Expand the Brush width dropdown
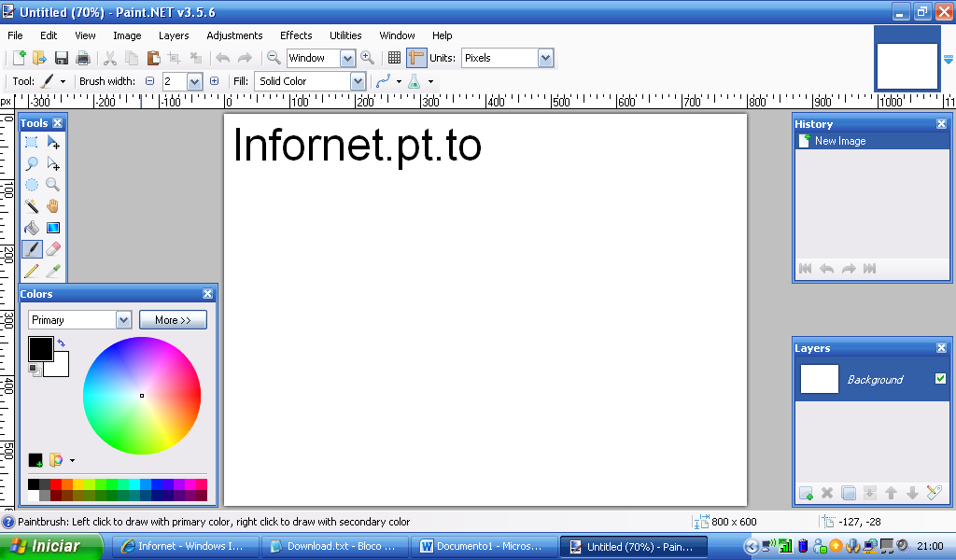 pyautogui.click(x=194, y=81)
